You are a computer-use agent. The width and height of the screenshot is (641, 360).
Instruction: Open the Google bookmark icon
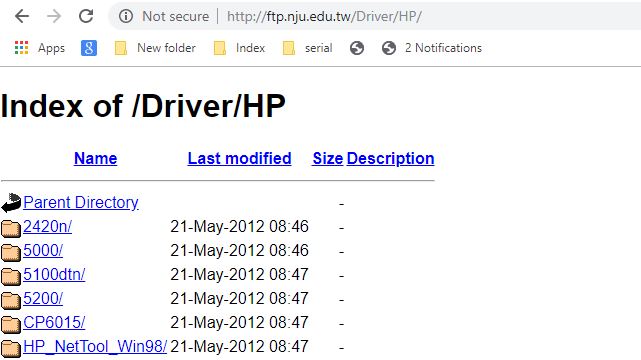[89, 48]
